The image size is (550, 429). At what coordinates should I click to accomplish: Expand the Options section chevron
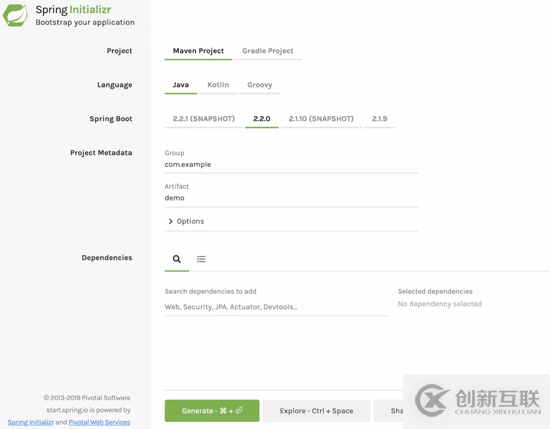170,221
